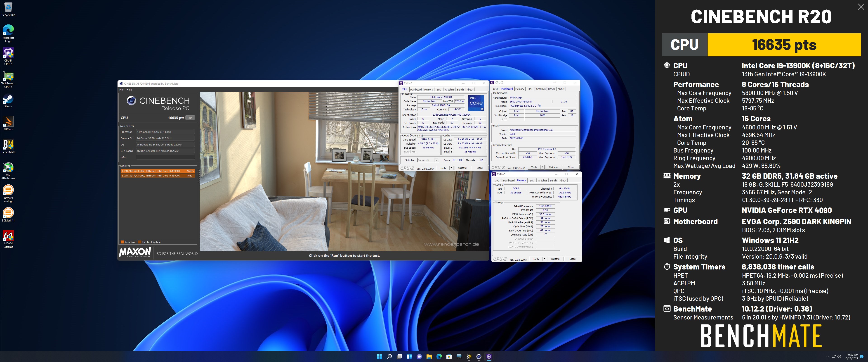The height and width of the screenshot is (362, 868).
Task: Click Close button in CPU-Z Mainboard window
Action: [571, 167]
